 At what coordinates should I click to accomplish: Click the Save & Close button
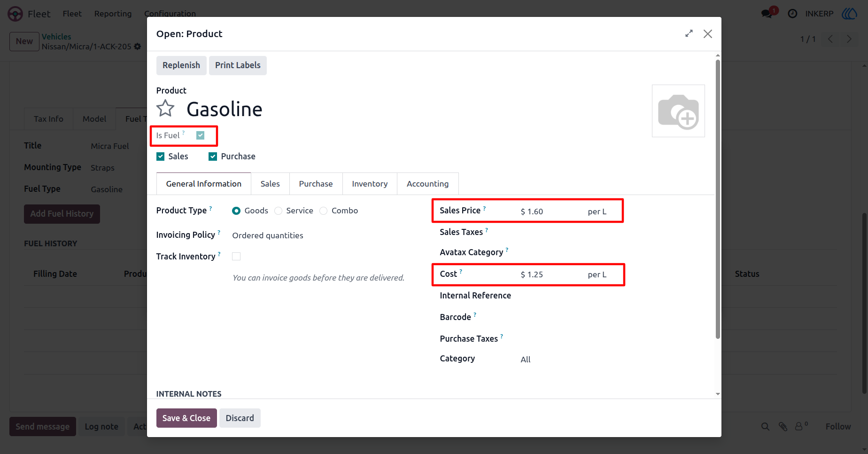186,418
